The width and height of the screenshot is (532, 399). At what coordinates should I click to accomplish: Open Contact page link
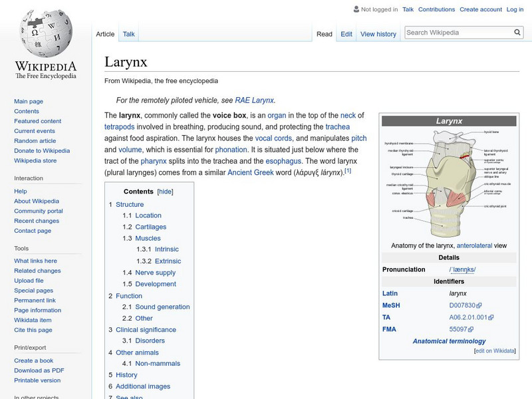pyautogui.click(x=33, y=230)
